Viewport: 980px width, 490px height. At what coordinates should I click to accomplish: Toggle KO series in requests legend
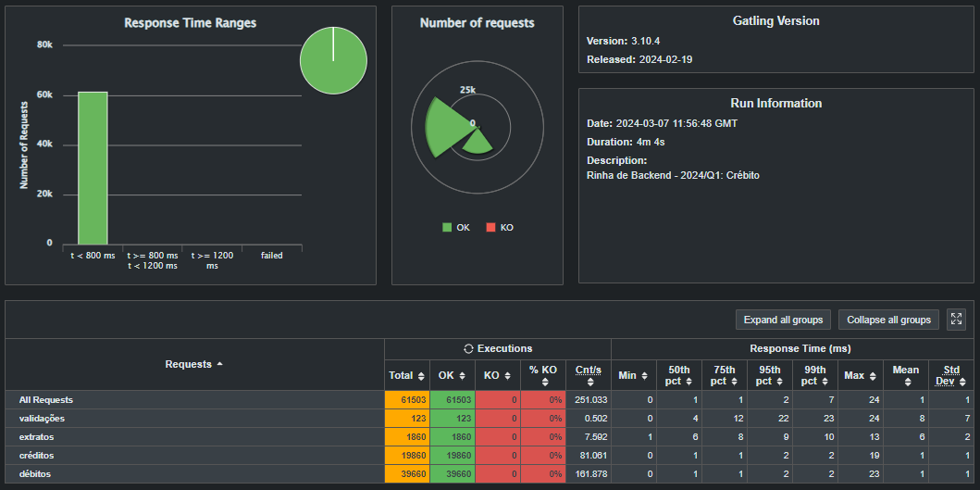pyautogui.click(x=500, y=227)
